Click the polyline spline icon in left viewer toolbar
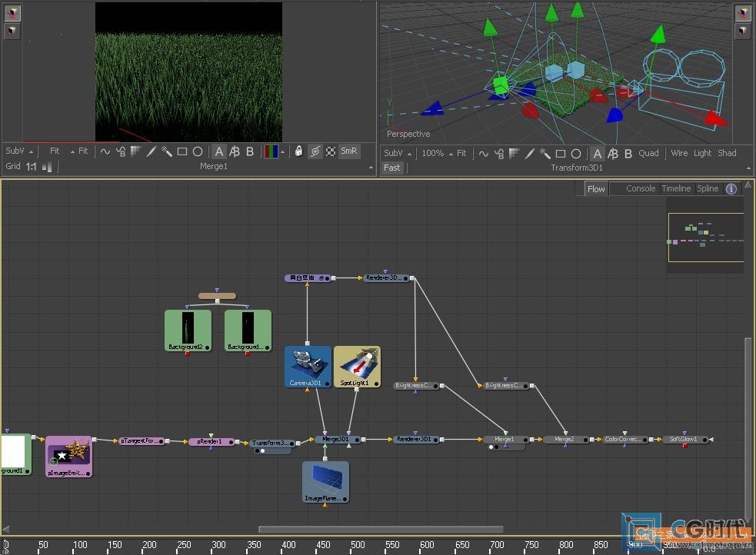 (x=105, y=151)
